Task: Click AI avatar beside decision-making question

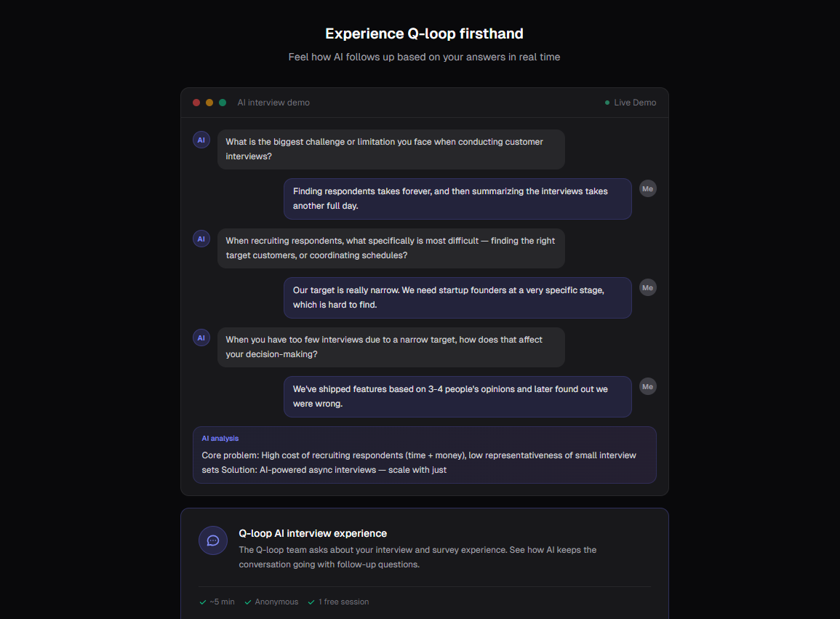Action: click(x=201, y=338)
